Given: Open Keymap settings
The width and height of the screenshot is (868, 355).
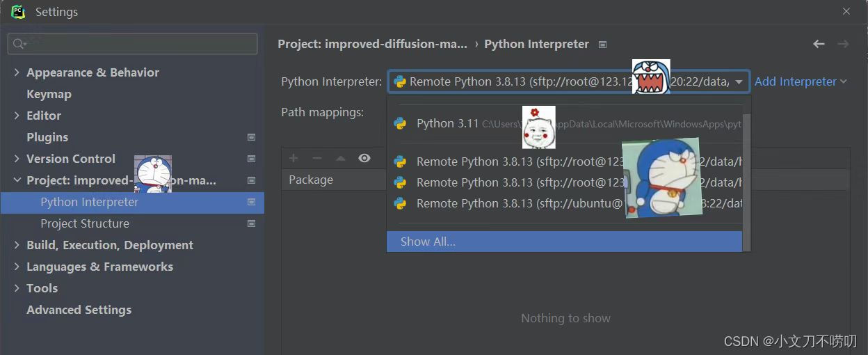Looking at the screenshot, I should (49, 94).
